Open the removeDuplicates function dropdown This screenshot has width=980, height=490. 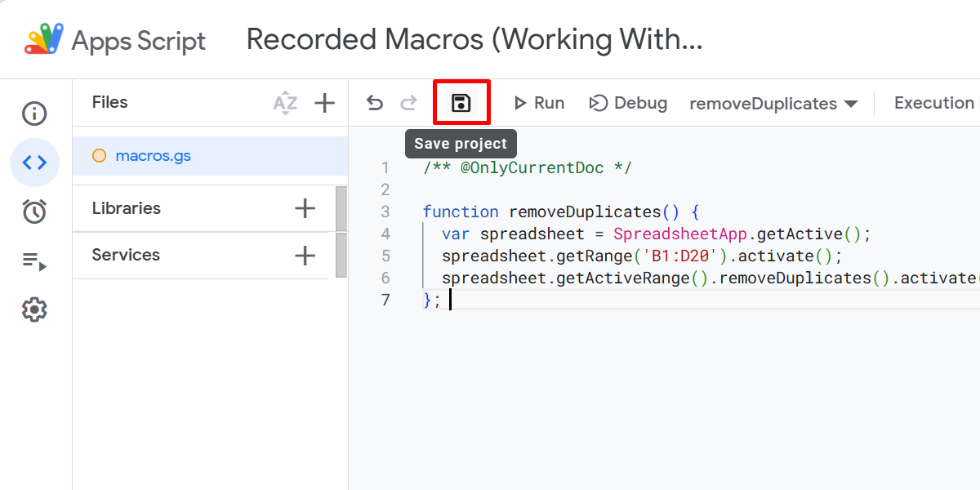[772, 103]
